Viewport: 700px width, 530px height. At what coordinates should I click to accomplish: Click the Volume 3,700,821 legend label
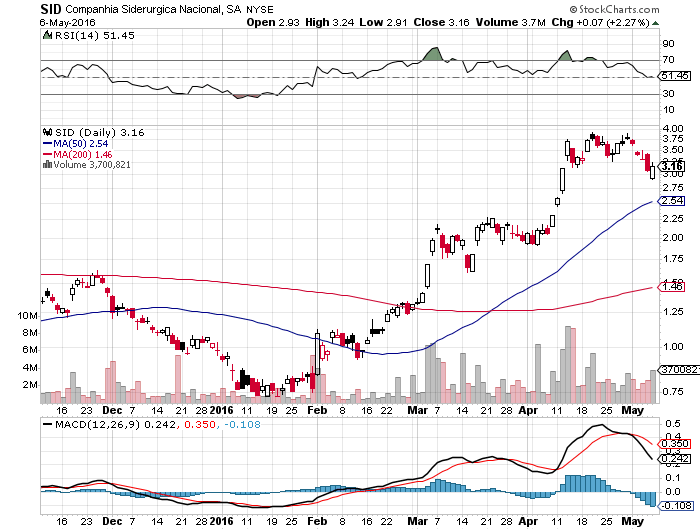click(92, 165)
